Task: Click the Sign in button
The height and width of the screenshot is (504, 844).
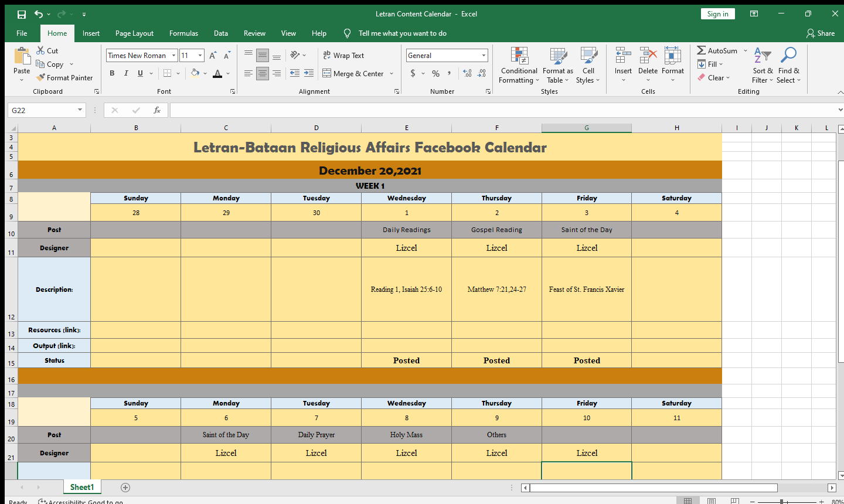Action: (717, 14)
